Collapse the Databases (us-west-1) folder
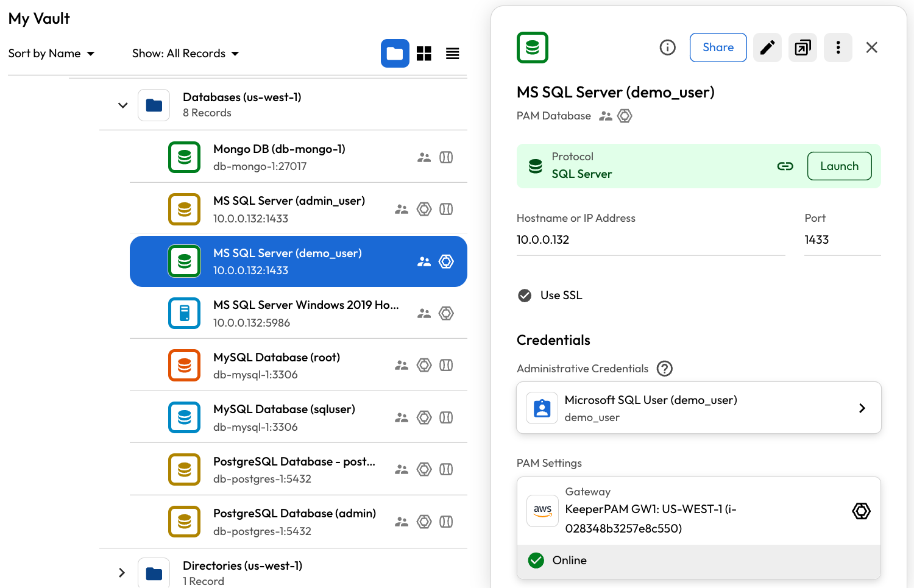The image size is (914, 588). tap(122, 105)
